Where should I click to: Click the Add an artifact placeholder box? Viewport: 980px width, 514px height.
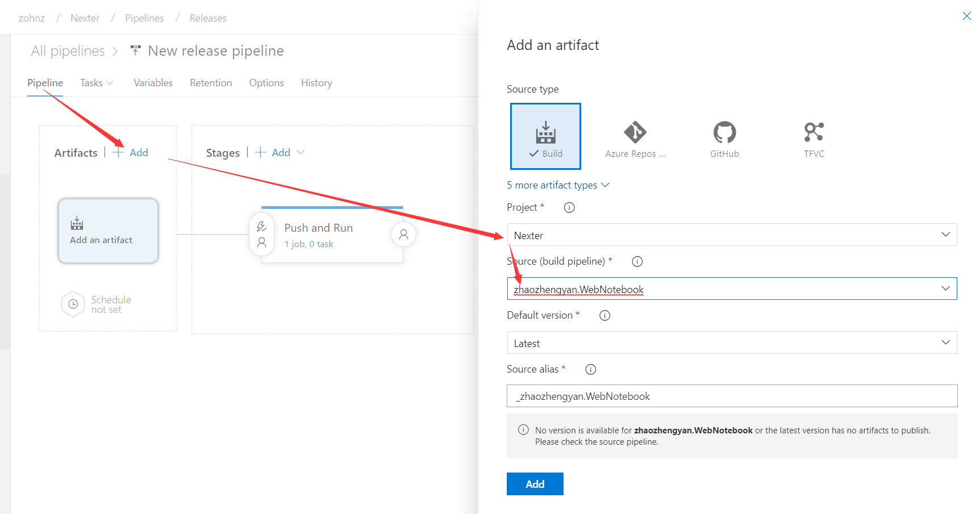(107, 230)
